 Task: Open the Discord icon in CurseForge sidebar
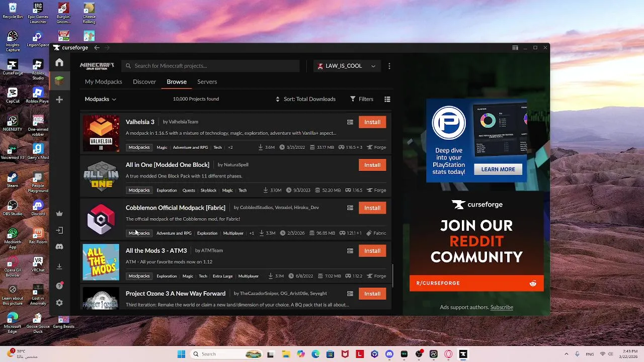(59, 247)
